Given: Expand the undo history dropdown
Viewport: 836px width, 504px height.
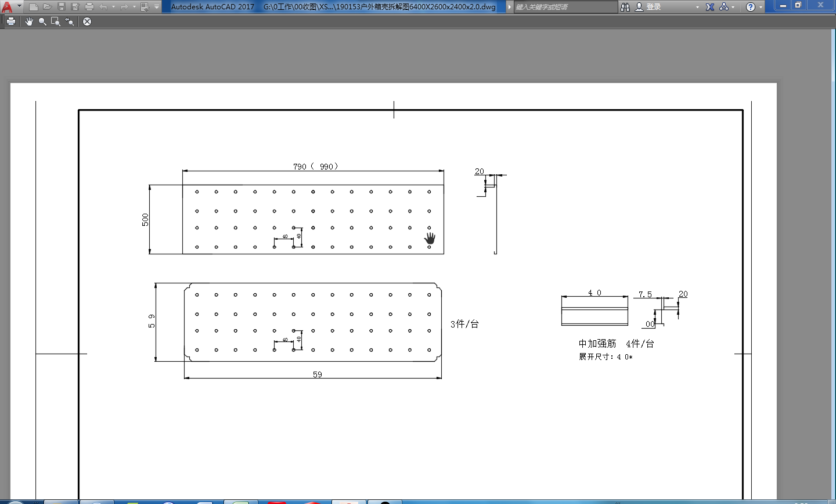Looking at the screenshot, I should [x=113, y=7].
